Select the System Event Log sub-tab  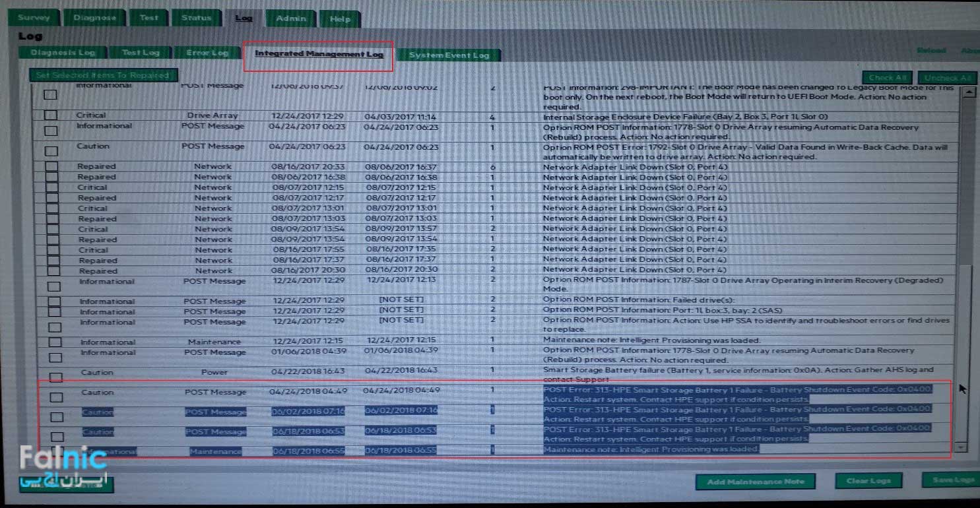[449, 55]
